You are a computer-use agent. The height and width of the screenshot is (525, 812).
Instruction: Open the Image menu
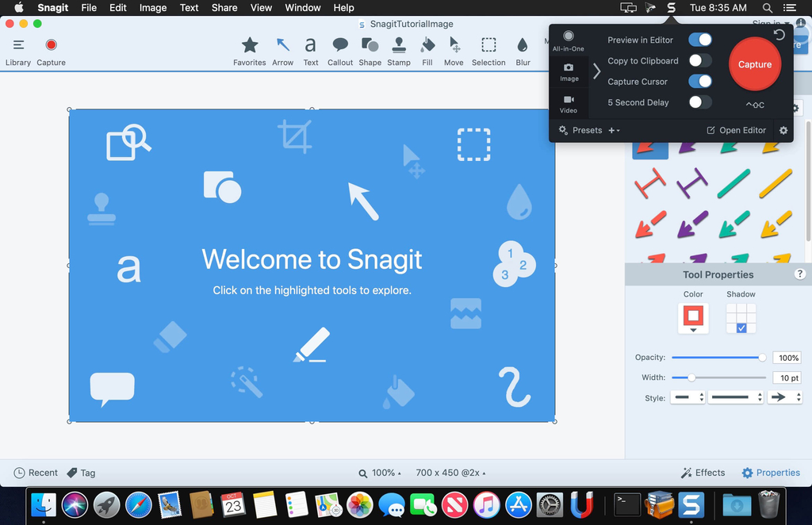(152, 8)
